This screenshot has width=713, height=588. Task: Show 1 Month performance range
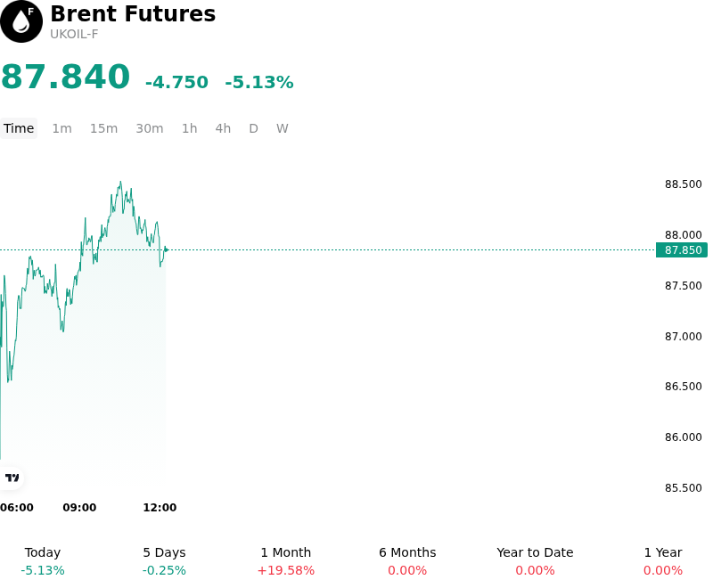[x=285, y=561]
